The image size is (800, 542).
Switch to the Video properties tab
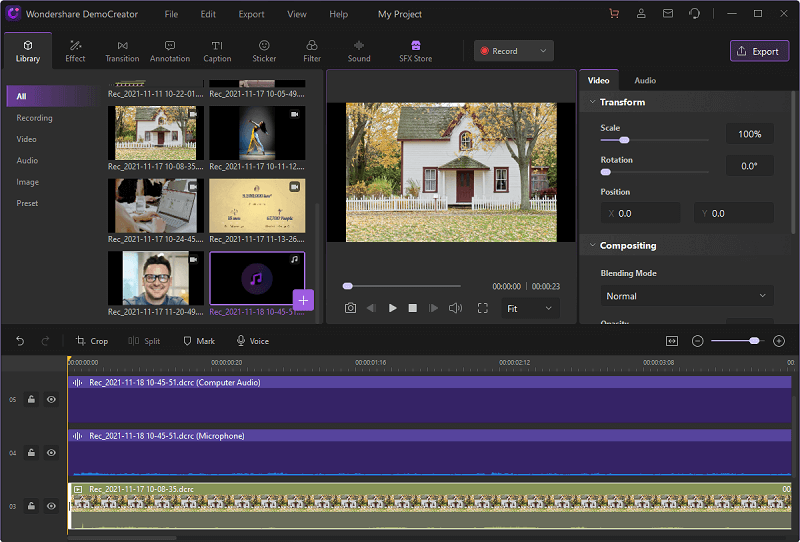598,81
